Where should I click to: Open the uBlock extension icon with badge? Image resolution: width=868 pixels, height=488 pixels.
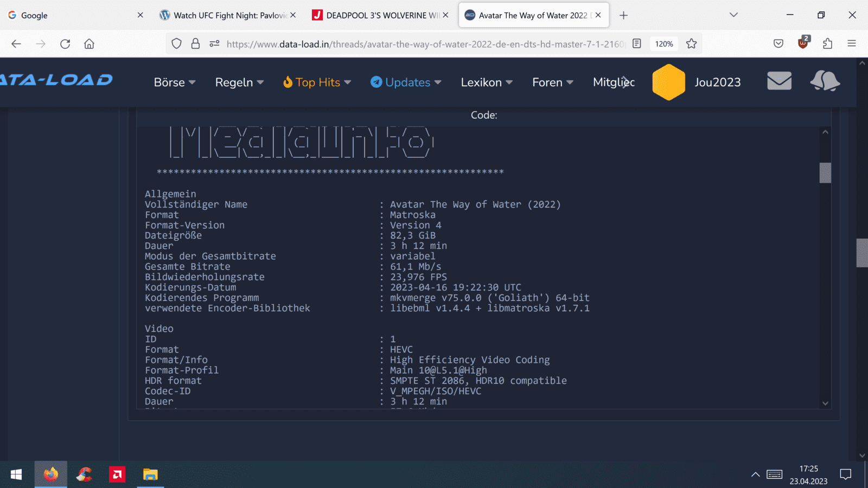coord(803,43)
